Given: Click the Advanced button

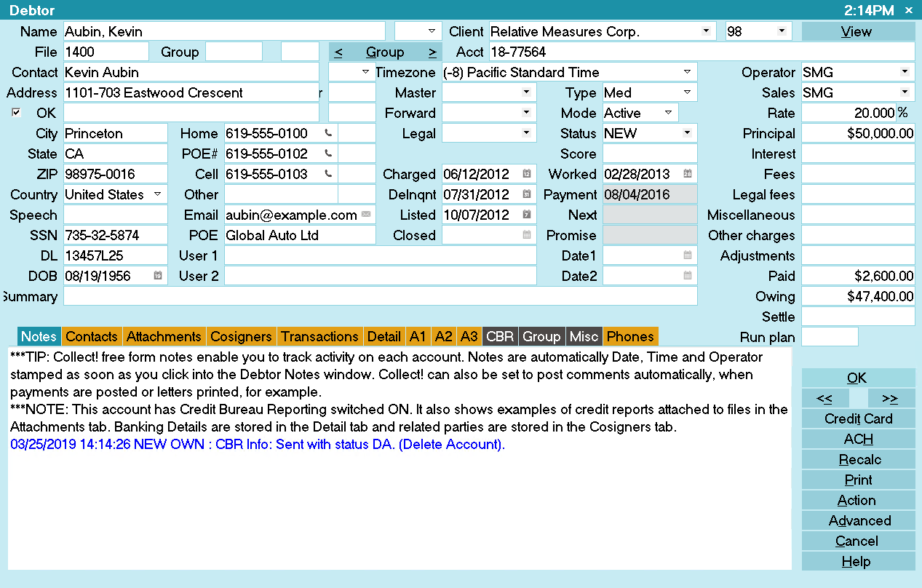Looking at the screenshot, I should tap(859, 520).
